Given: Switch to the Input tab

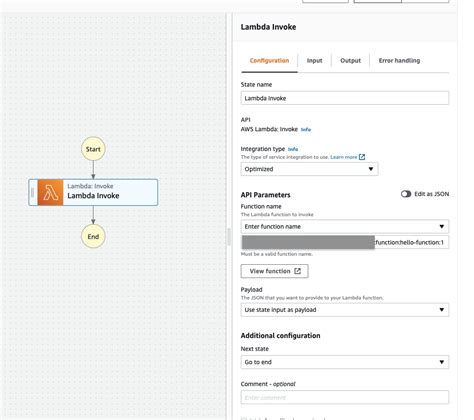Looking at the screenshot, I should pyautogui.click(x=314, y=61).
